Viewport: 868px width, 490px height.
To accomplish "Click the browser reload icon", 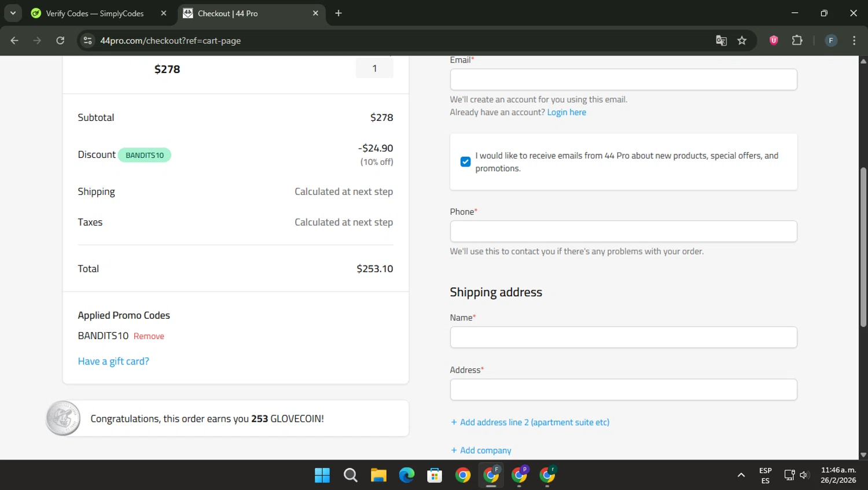I will coord(60,40).
